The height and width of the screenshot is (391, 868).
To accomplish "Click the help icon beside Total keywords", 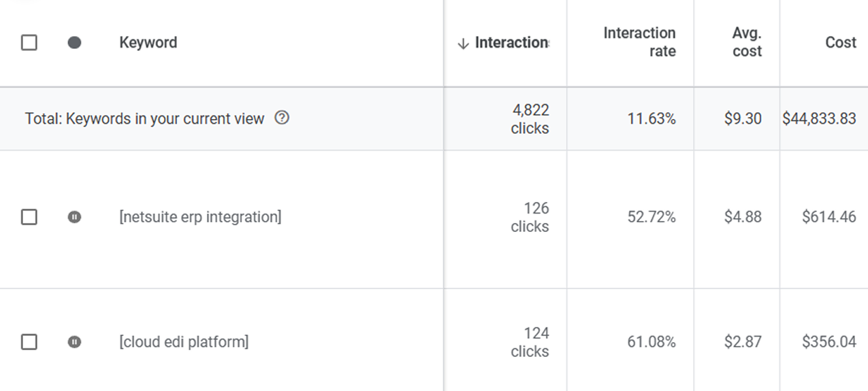I will click(x=282, y=118).
